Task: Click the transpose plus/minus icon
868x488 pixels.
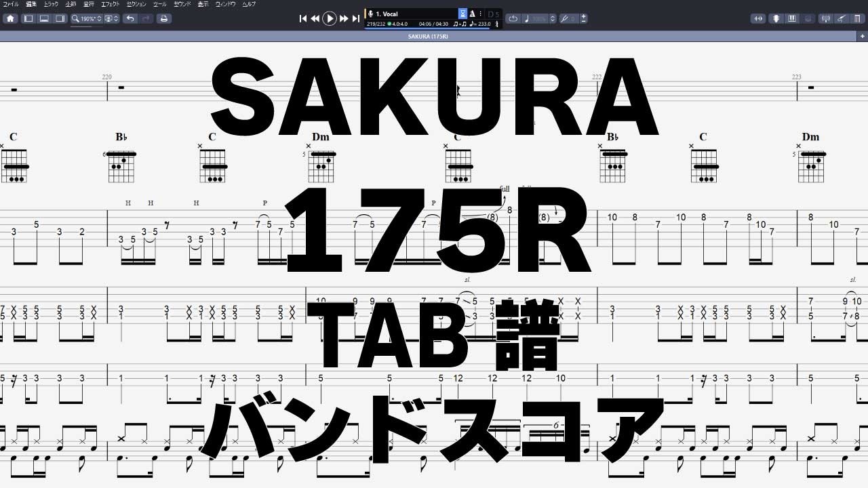Action: pos(584,18)
